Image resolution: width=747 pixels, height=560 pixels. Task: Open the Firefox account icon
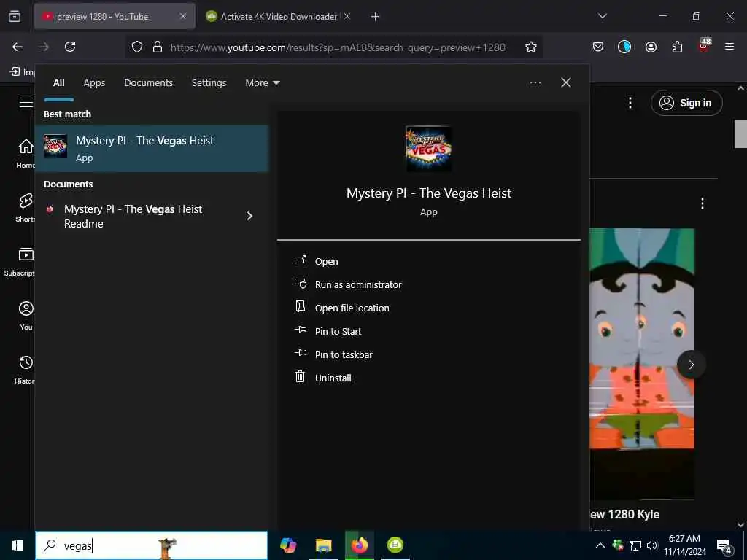651,47
